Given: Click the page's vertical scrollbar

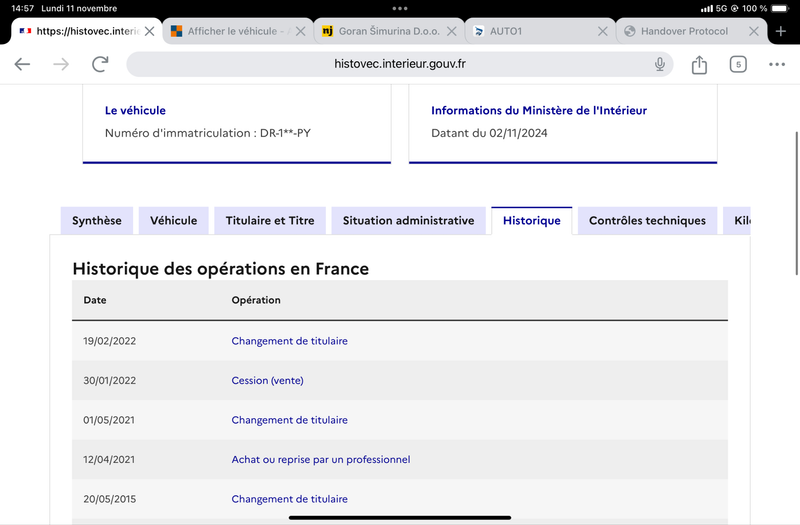Looking at the screenshot, I should point(797,203).
